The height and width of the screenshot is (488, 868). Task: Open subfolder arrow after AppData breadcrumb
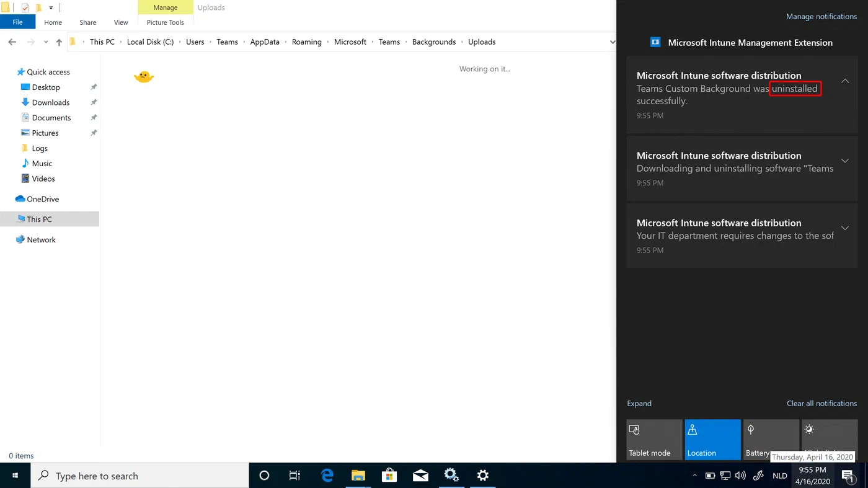tap(286, 42)
